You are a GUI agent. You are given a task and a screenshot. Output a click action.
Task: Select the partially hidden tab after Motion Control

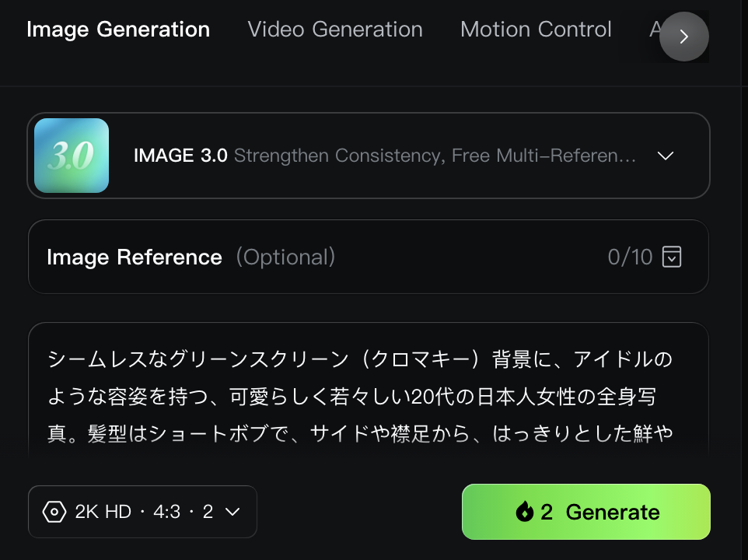[x=655, y=30]
